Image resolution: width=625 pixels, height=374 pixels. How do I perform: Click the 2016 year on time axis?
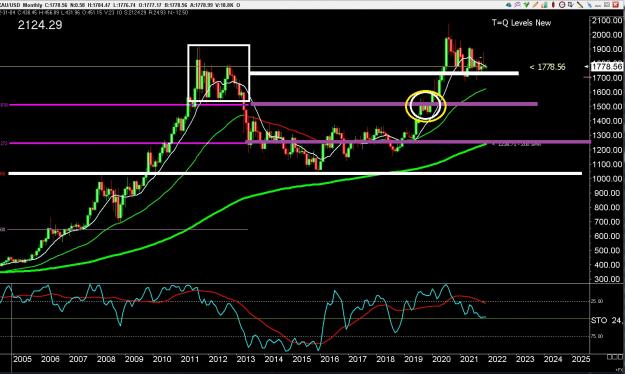pos(330,359)
